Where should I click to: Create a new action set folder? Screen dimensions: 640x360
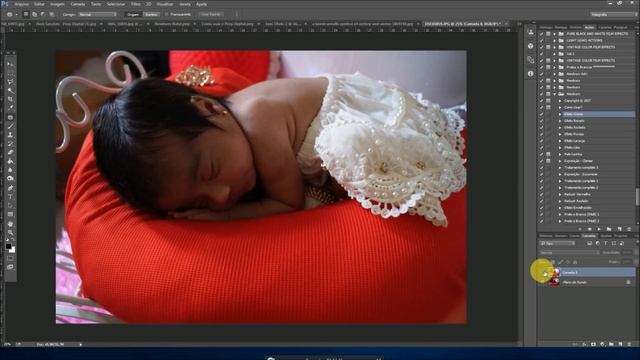click(x=609, y=229)
